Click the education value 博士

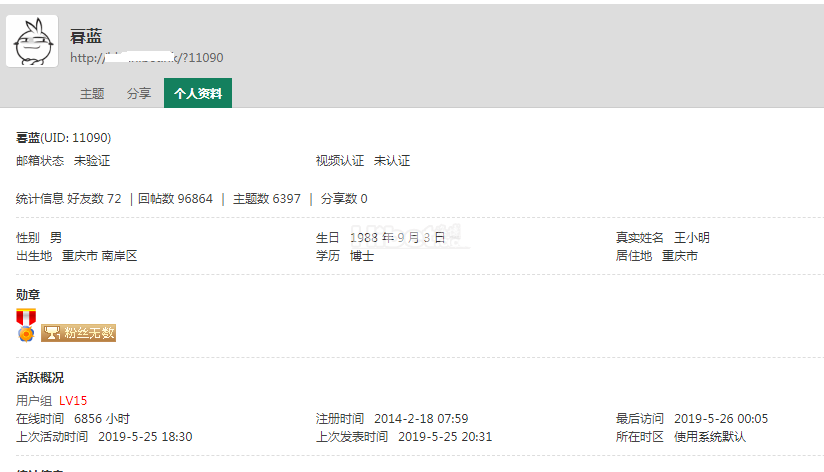[362, 256]
